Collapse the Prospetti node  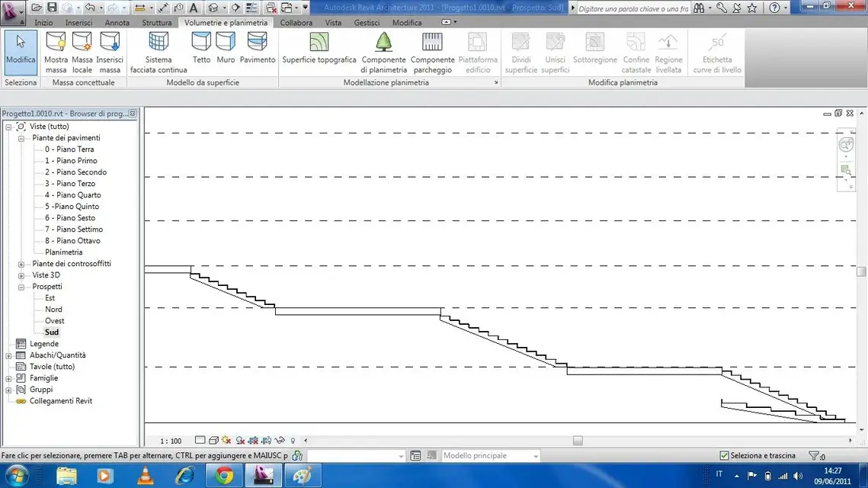21,287
